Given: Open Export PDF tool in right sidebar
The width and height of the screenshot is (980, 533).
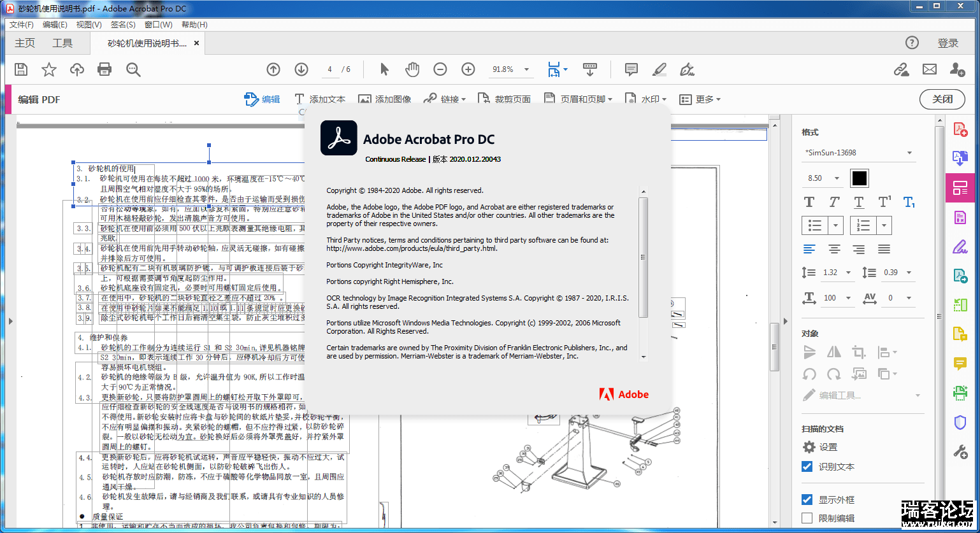Looking at the screenshot, I should (960, 158).
